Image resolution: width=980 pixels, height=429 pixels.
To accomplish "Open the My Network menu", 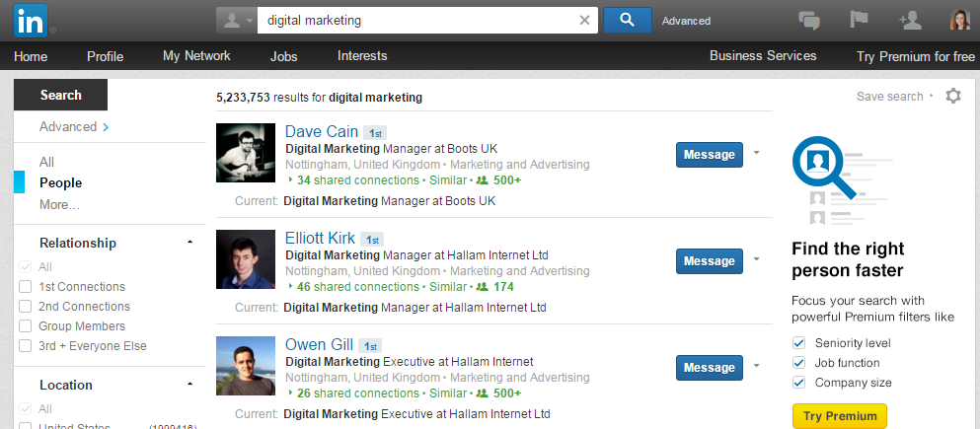I will (196, 56).
